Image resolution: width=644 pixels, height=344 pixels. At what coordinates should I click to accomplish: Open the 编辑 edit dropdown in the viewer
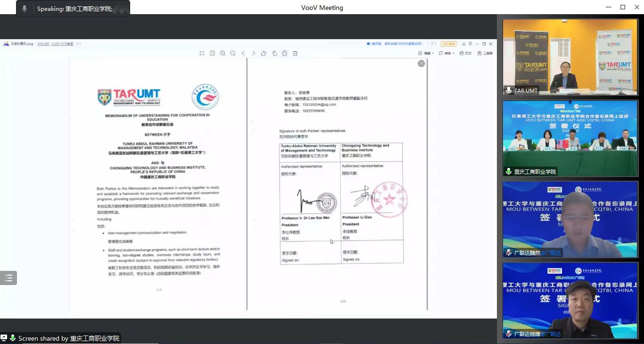click(426, 53)
